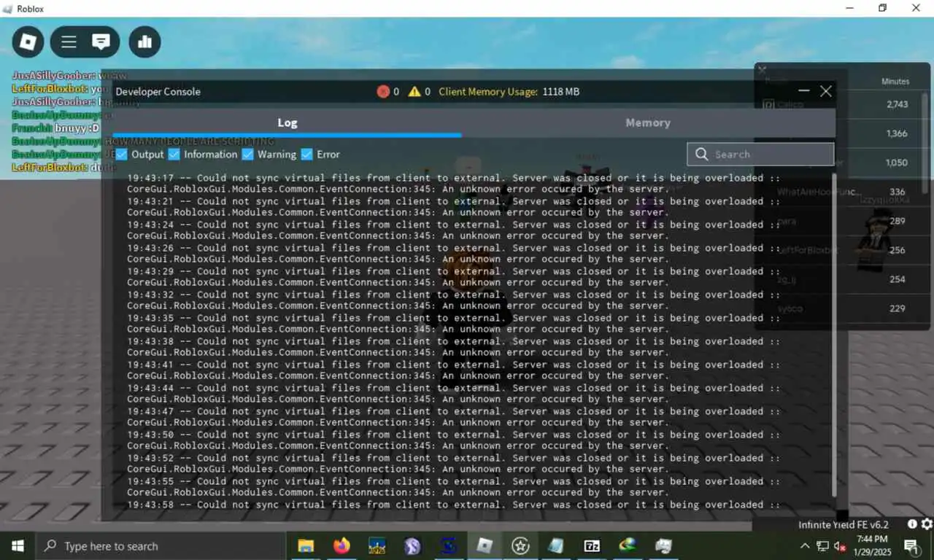Show hidden system tray icons
This screenshot has width=934, height=560.
805,546
